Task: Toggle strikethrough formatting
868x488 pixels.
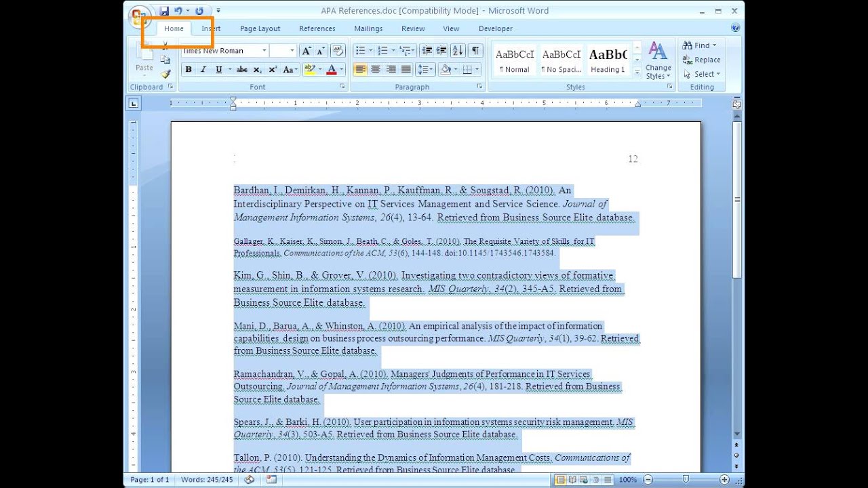Action: [x=242, y=70]
